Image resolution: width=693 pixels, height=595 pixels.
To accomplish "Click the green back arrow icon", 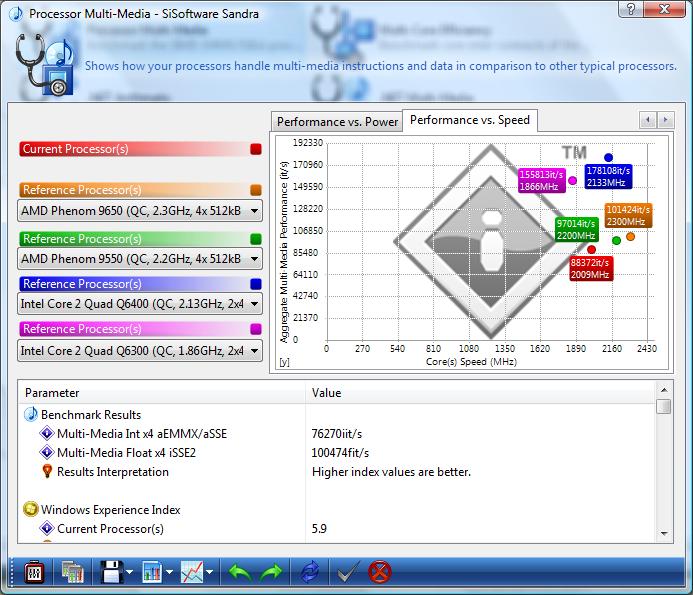I will coord(240,572).
